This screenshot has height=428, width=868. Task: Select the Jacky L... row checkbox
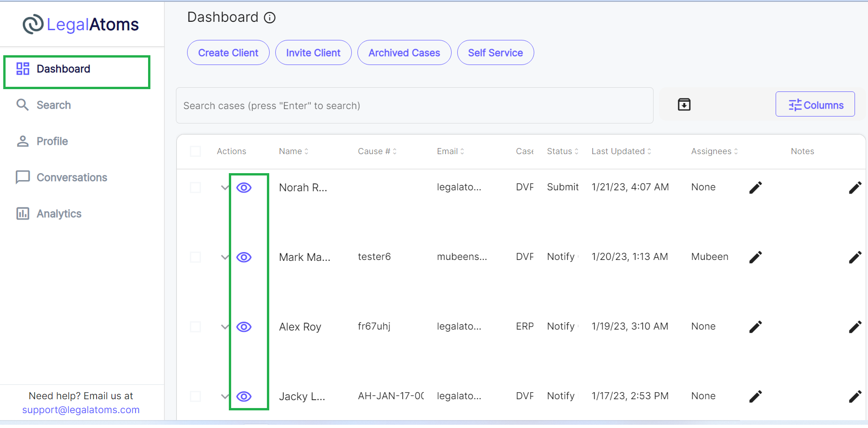[195, 396]
